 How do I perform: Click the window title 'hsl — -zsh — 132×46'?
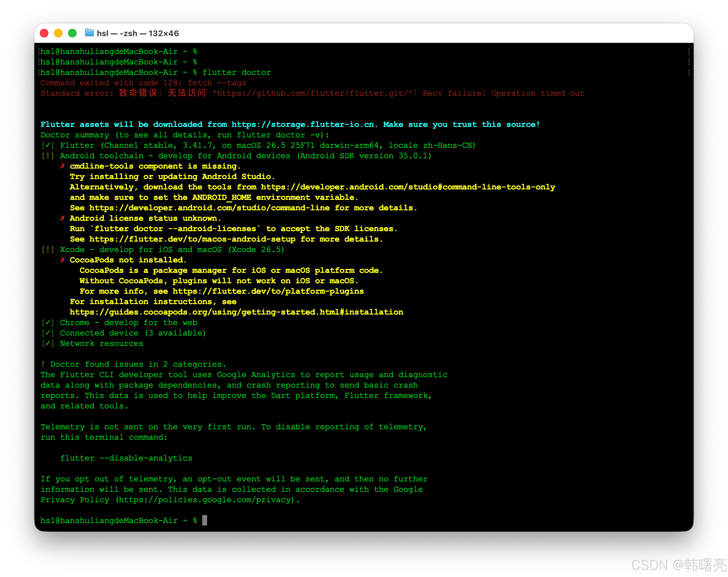[x=138, y=33]
